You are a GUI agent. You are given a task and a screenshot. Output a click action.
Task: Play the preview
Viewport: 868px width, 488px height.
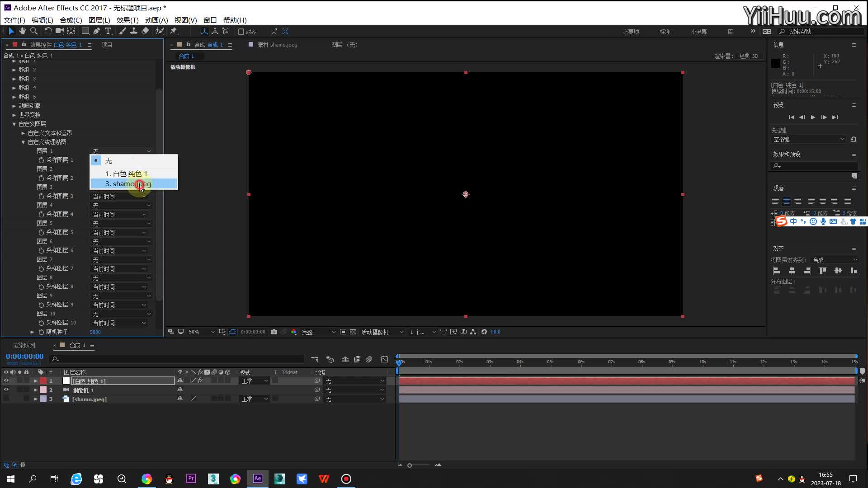tap(813, 117)
